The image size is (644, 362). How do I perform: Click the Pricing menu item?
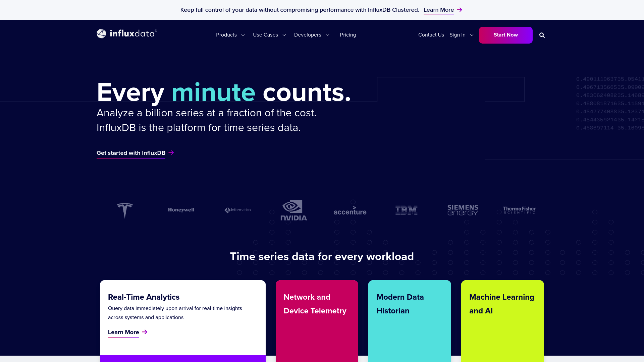[x=347, y=35]
